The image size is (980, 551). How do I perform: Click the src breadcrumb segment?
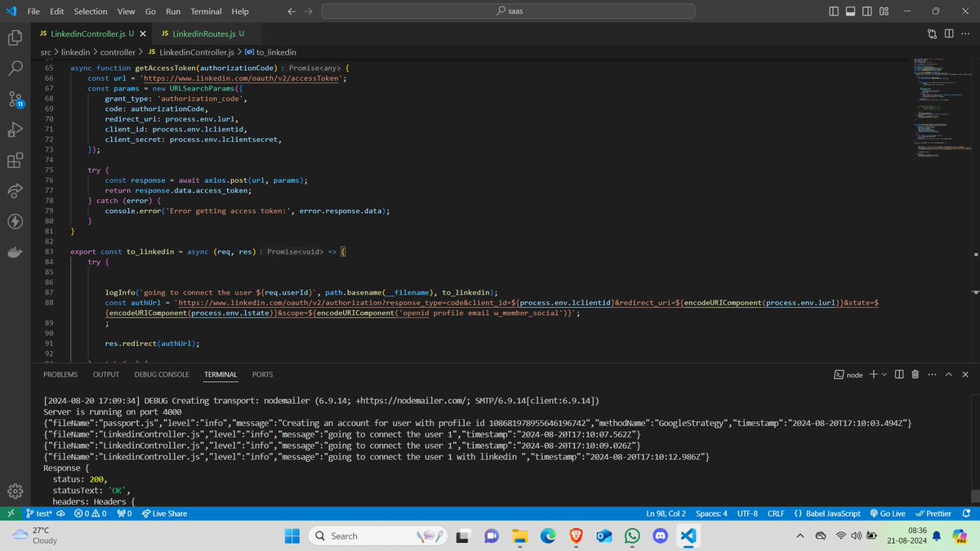point(46,51)
